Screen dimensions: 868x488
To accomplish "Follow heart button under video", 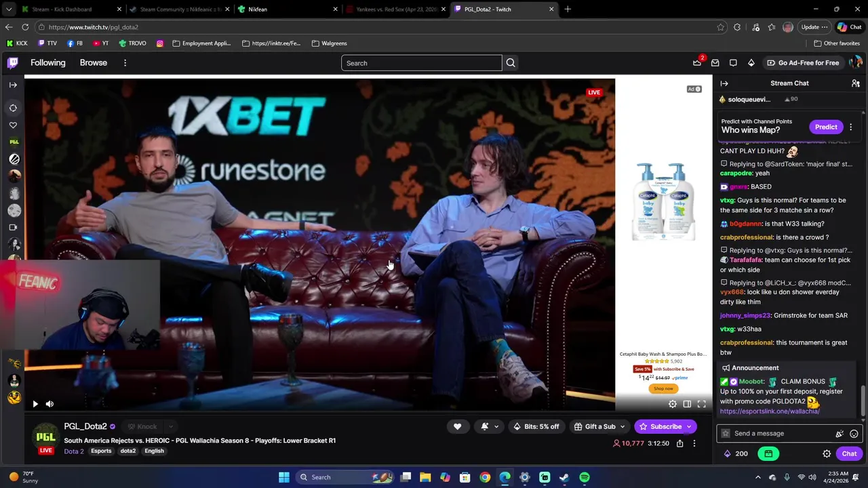I will click(457, 426).
